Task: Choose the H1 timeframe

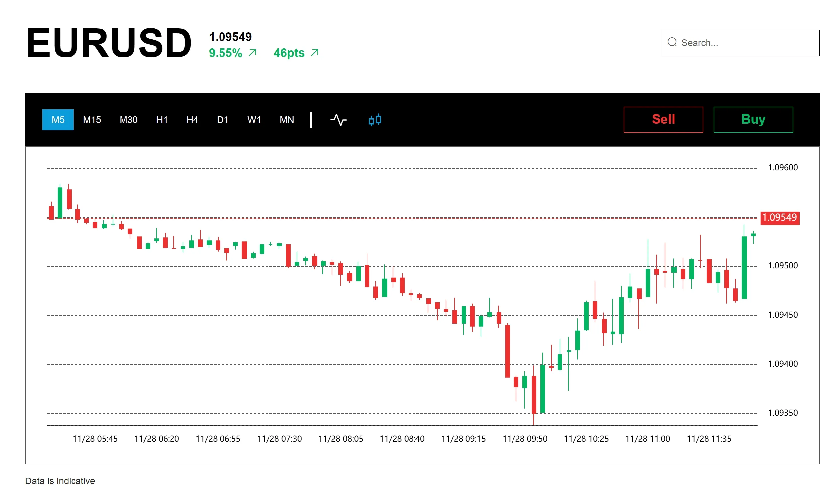Action: coord(162,120)
